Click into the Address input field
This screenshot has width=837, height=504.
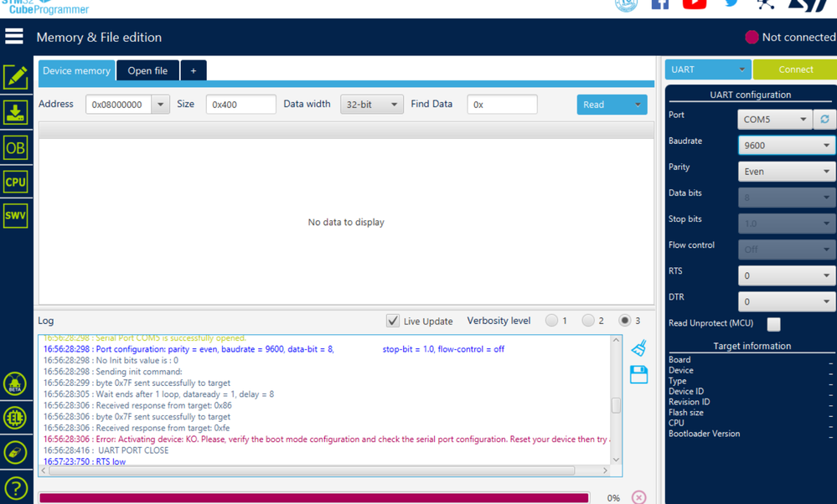coord(118,104)
